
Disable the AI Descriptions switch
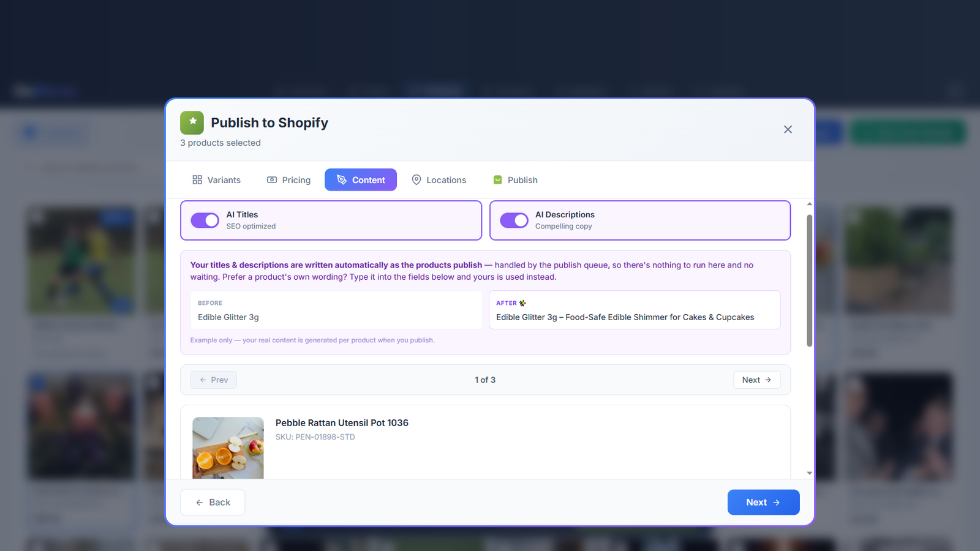tap(514, 220)
